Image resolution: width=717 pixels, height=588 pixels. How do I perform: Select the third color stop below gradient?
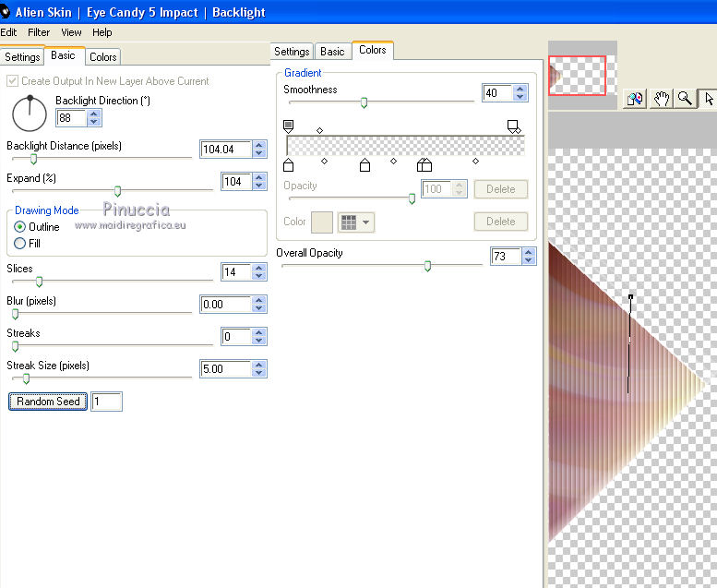click(x=424, y=164)
